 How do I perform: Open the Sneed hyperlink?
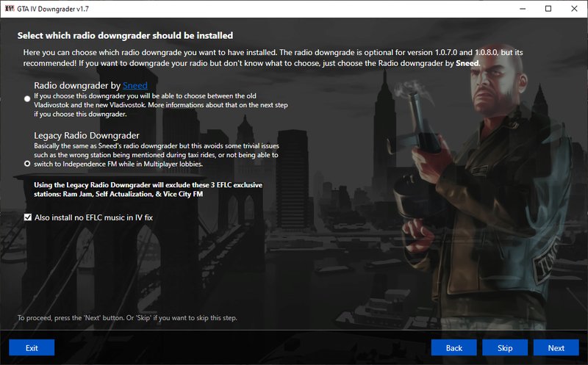click(135, 85)
